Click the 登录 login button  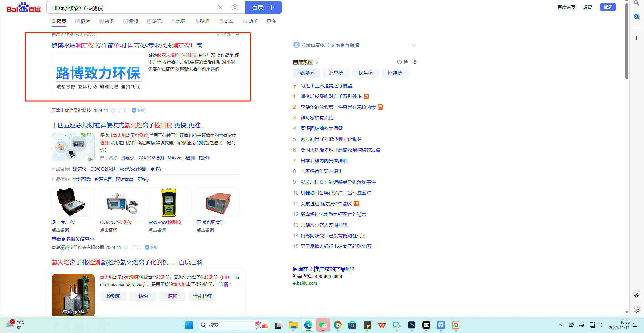[x=608, y=7]
